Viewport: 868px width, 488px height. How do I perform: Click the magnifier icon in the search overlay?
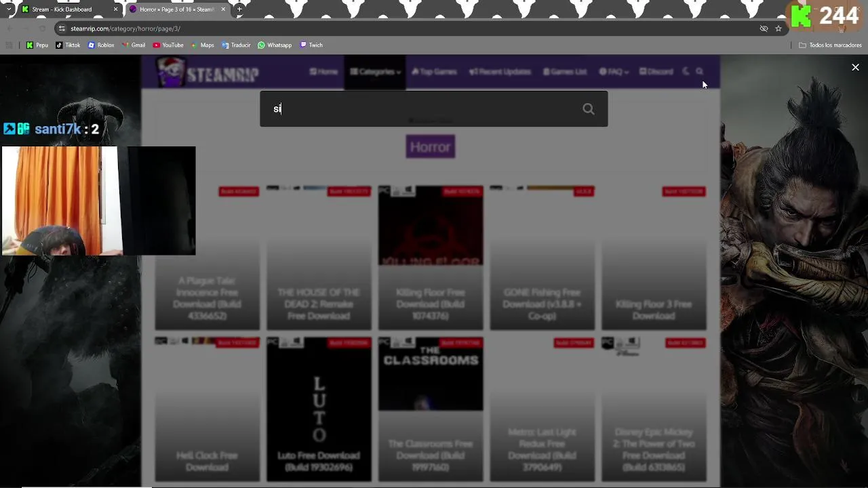589,109
